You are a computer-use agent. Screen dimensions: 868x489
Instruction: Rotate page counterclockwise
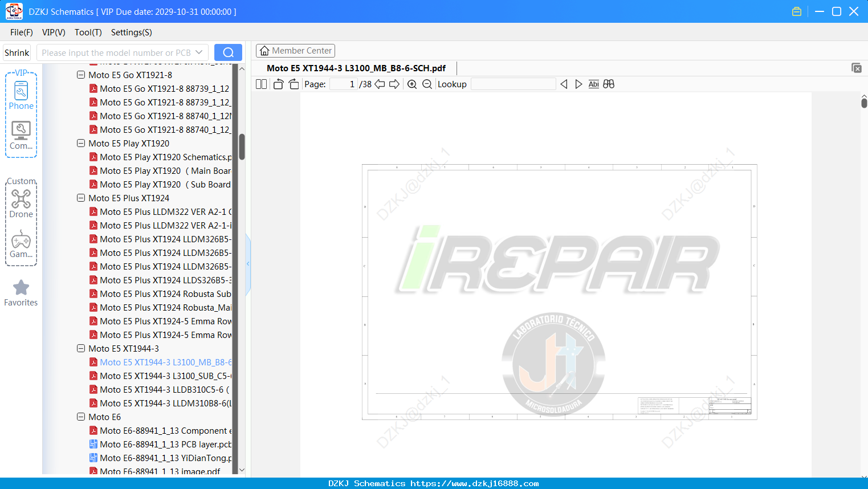pos(278,84)
